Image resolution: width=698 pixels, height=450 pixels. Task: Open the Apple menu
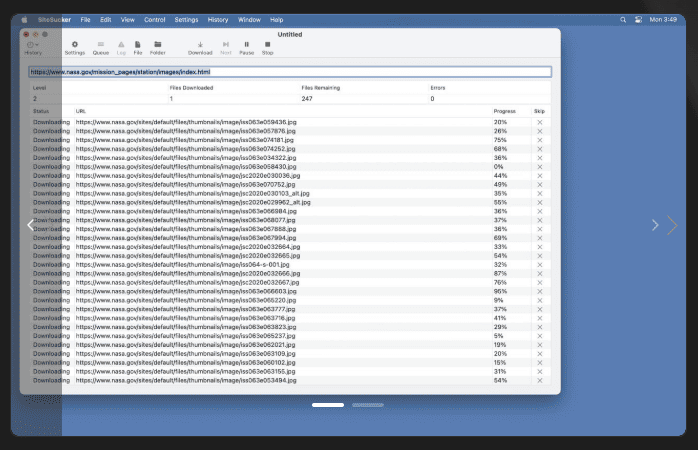[x=24, y=20]
